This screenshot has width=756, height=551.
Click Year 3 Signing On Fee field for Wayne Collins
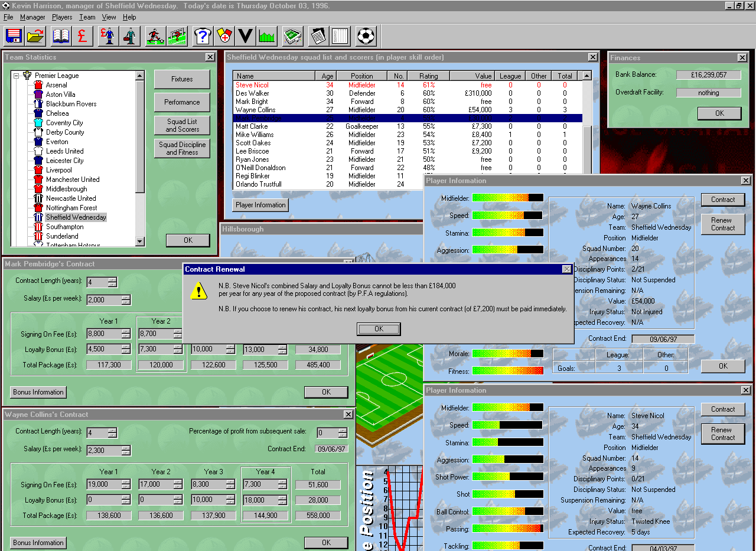pos(208,484)
